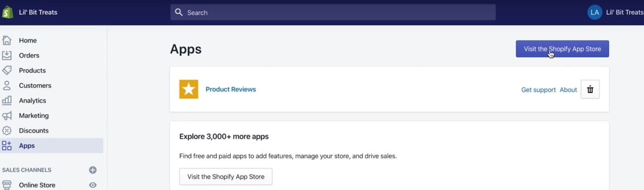This screenshot has height=190, width=644.
Task: Click the Discounts percent badge icon
Action: [x=7, y=130]
